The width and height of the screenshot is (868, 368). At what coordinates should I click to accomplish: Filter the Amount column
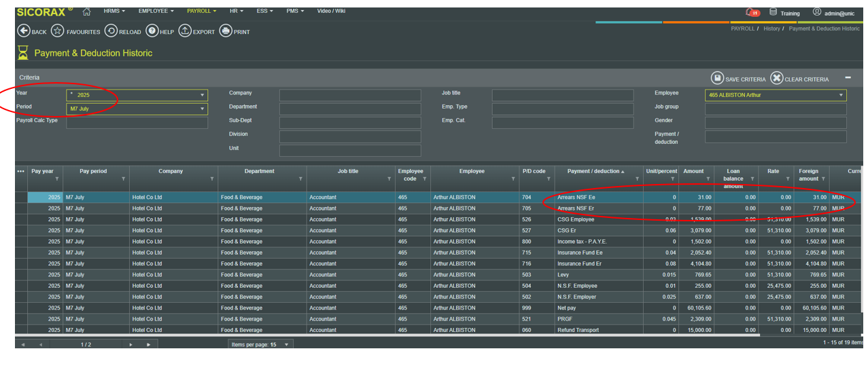708,179
